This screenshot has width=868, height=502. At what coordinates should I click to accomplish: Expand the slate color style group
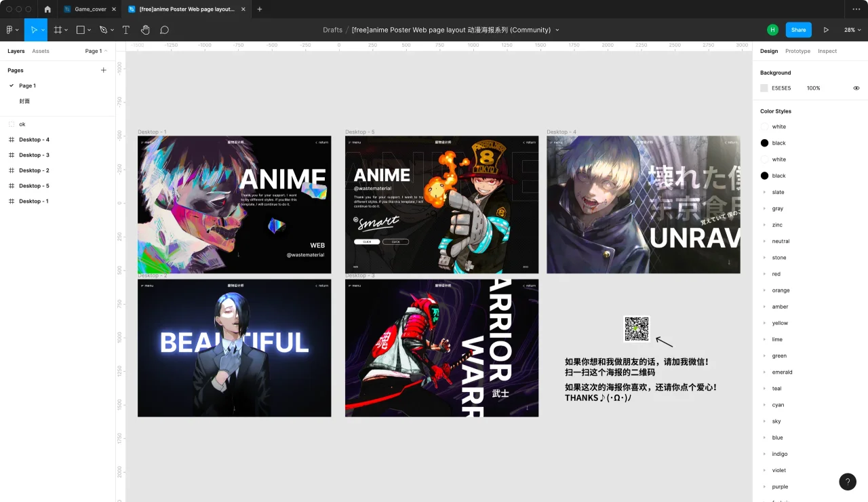point(764,193)
